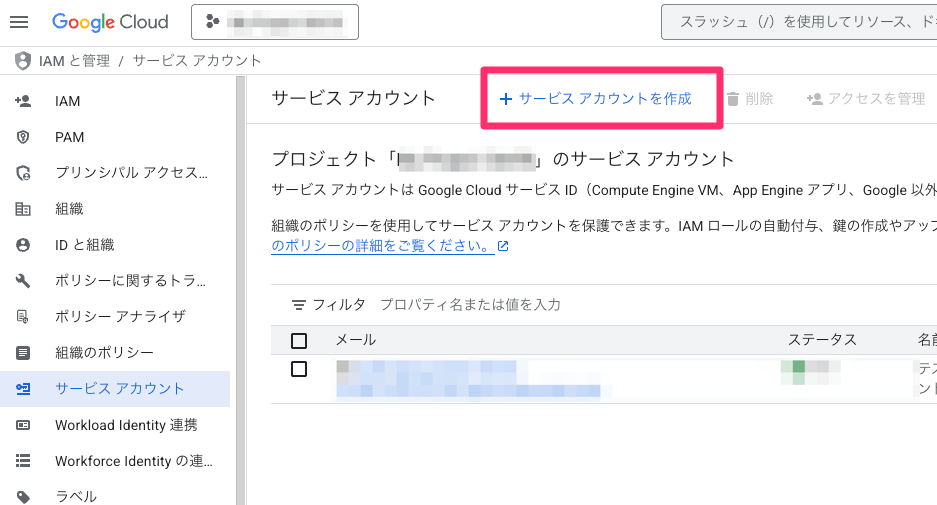
Task: Click the external link icon after policy link
Action: (x=503, y=246)
